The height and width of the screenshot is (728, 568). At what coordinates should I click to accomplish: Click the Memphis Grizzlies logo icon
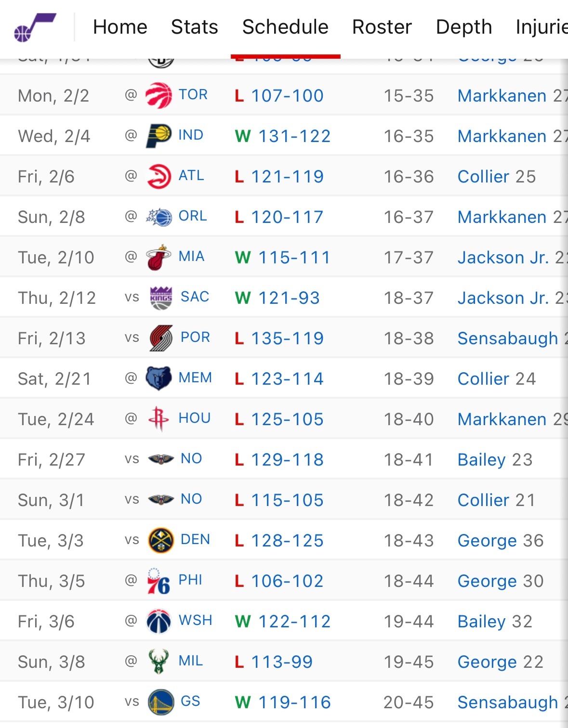(x=159, y=378)
